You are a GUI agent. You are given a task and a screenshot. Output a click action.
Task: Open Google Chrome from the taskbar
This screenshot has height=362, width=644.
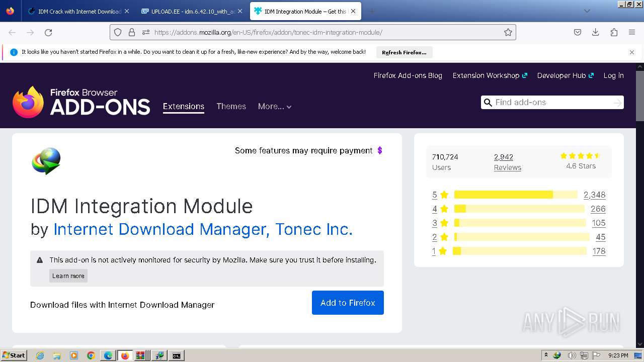(91, 355)
